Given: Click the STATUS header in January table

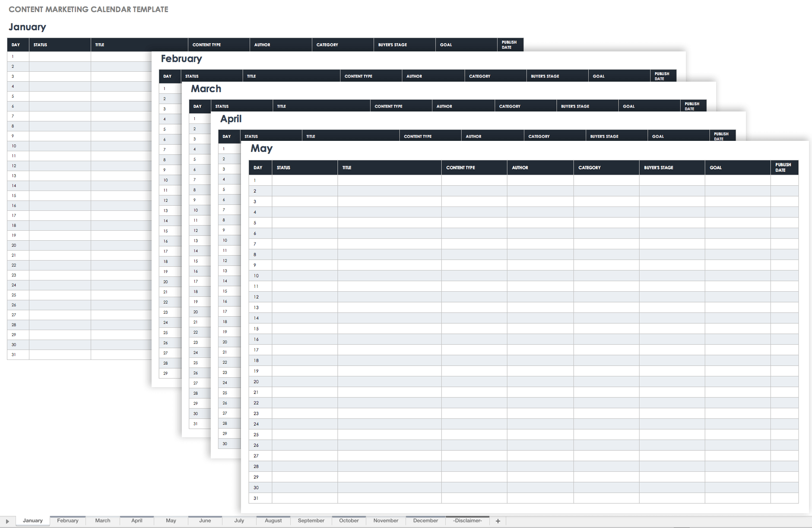Looking at the screenshot, I should (x=60, y=45).
